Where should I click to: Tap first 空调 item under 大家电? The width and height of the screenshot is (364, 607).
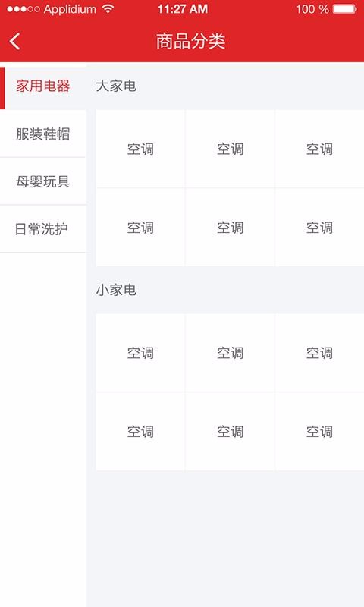140,149
